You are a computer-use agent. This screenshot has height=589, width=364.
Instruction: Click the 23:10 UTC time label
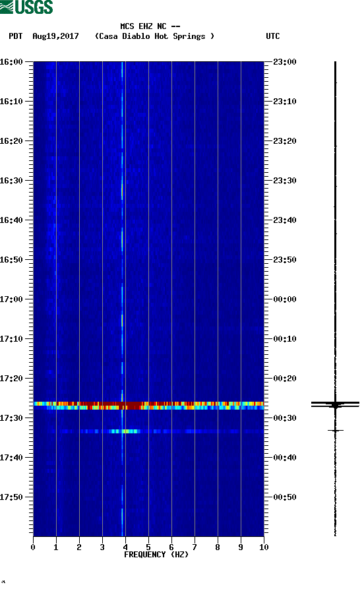coord(285,102)
